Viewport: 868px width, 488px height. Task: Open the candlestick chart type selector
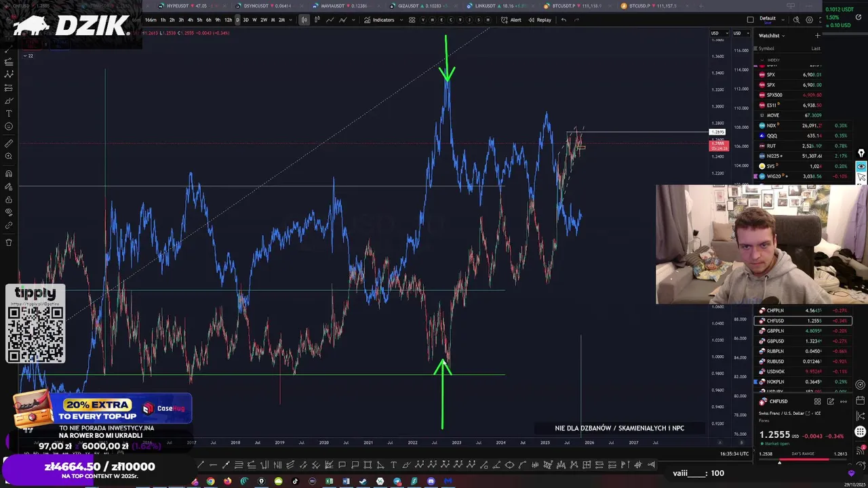click(x=304, y=20)
